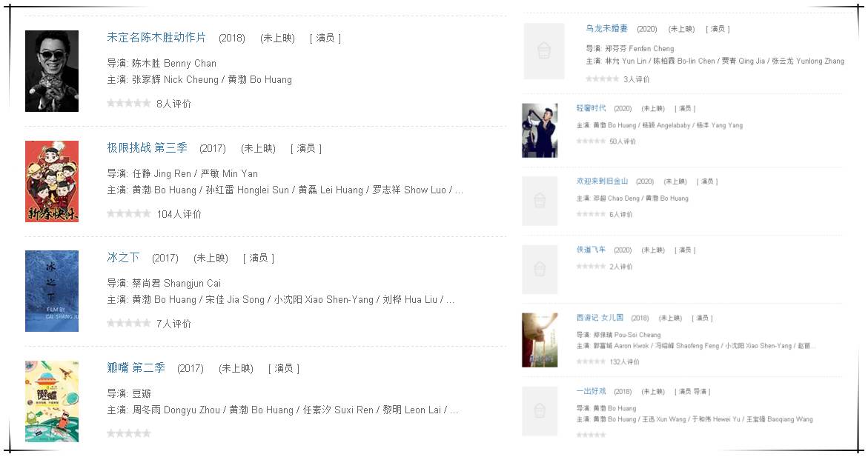The image size is (868, 457).
Task: Click the red cartoon 极限挑战 poster
Action: [x=52, y=181]
